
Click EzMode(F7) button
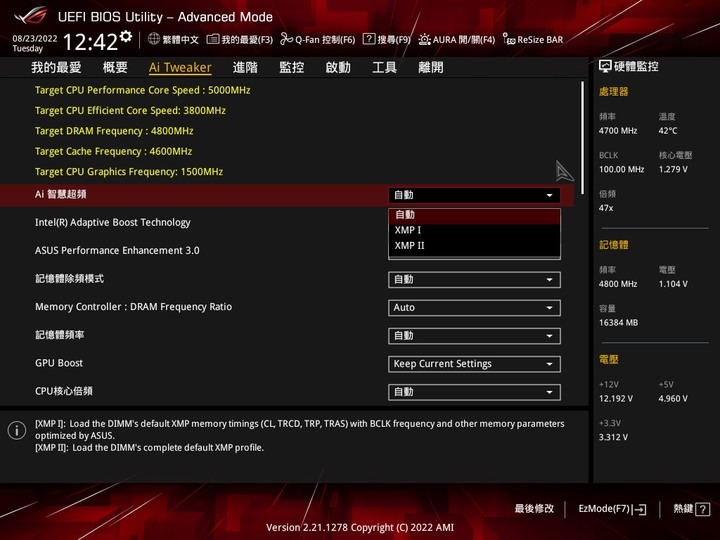tap(612, 509)
